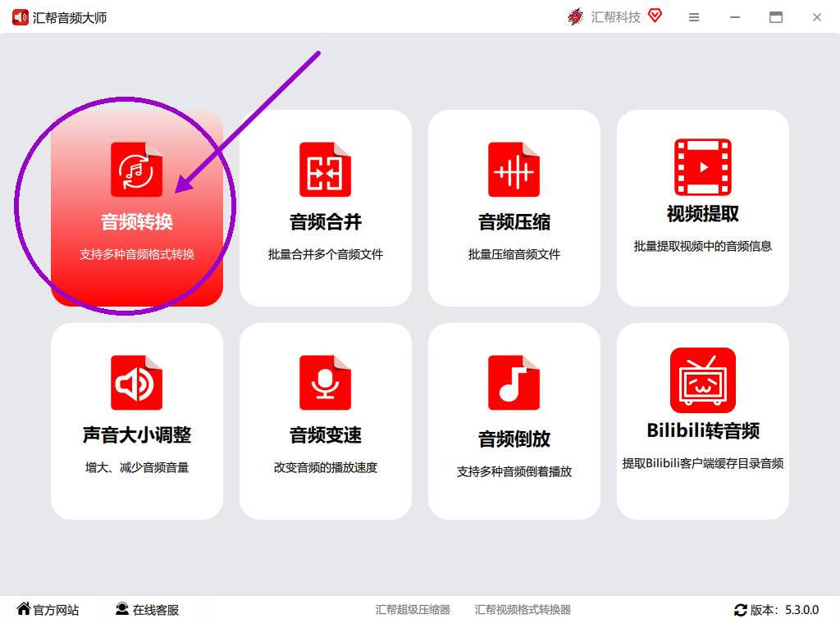This screenshot has width=840, height=623.
Task: Open the hamburger menu in title bar
Action: [694, 18]
